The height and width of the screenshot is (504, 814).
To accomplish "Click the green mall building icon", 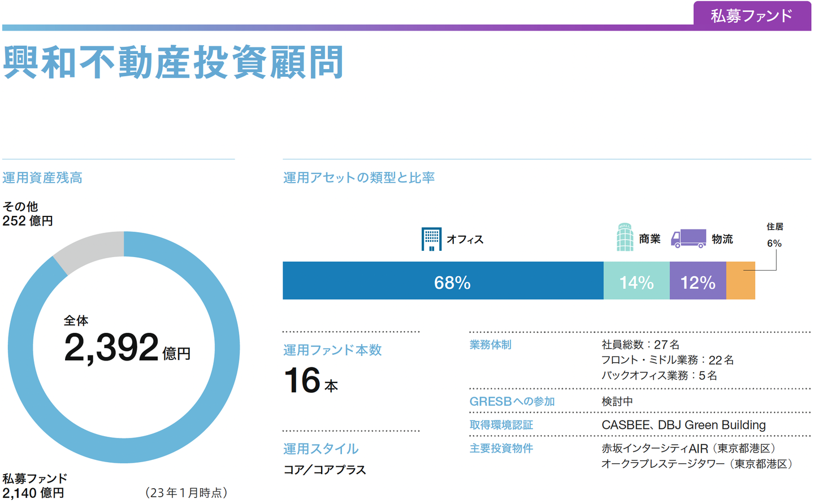I will [624, 237].
